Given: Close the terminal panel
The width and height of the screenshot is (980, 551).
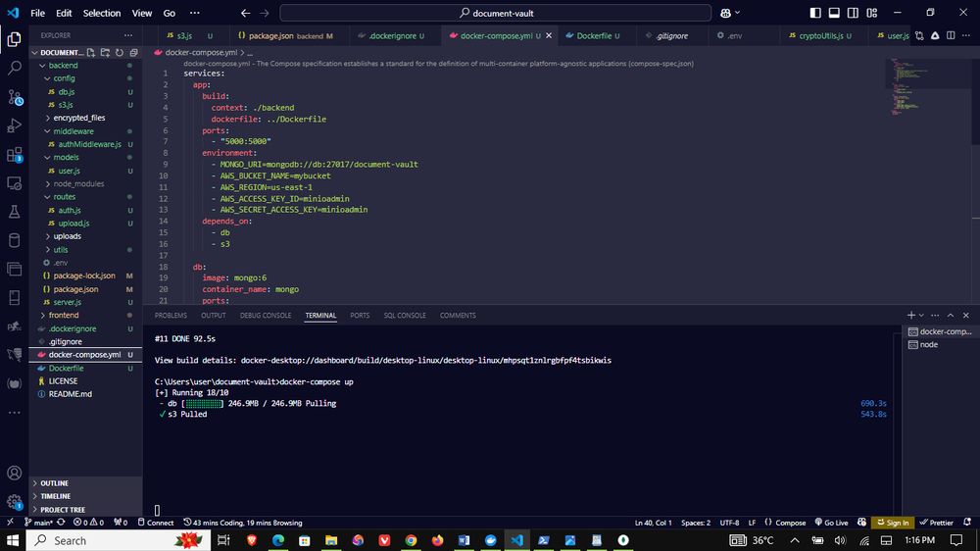Looking at the screenshot, I should [965, 316].
